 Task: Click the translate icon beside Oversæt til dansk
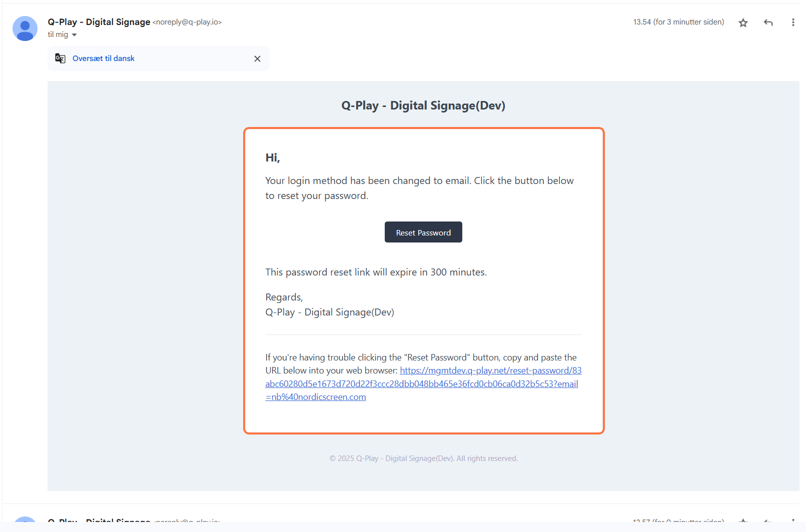[x=60, y=58]
